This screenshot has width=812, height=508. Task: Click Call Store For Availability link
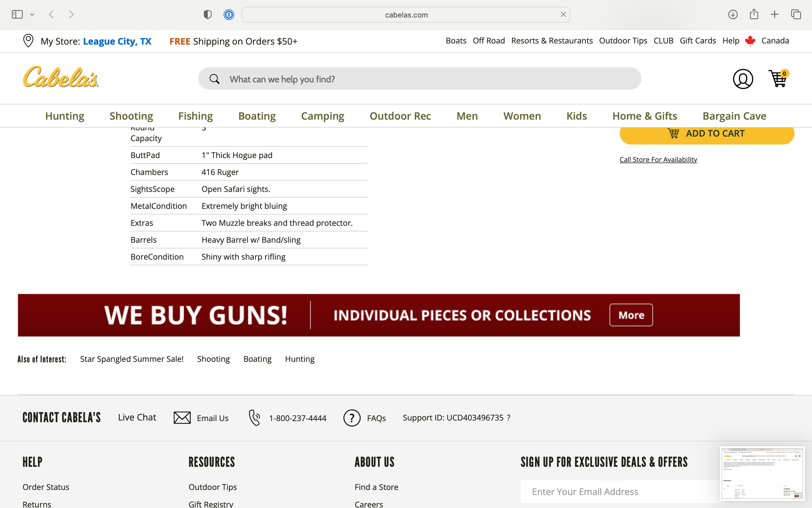click(658, 159)
